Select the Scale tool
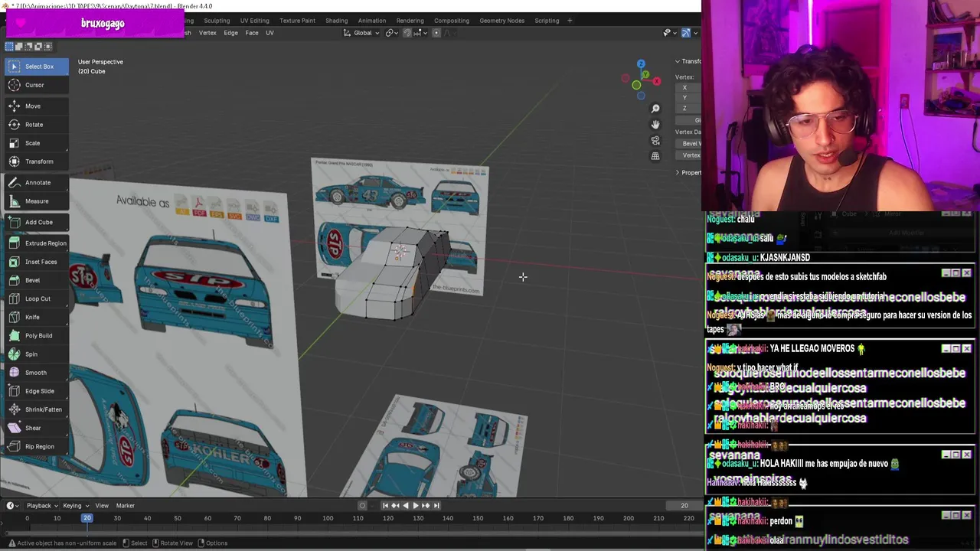Viewport: 980px width, 551px height. [x=35, y=143]
